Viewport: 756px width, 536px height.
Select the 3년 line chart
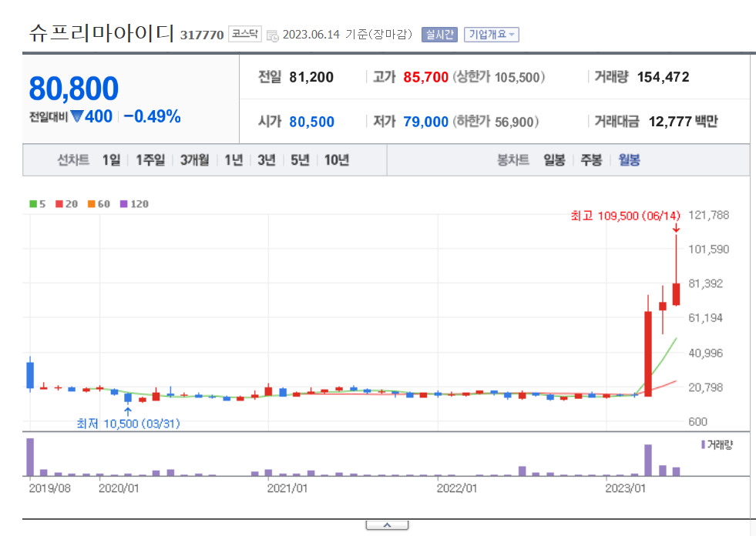click(x=267, y=160)
